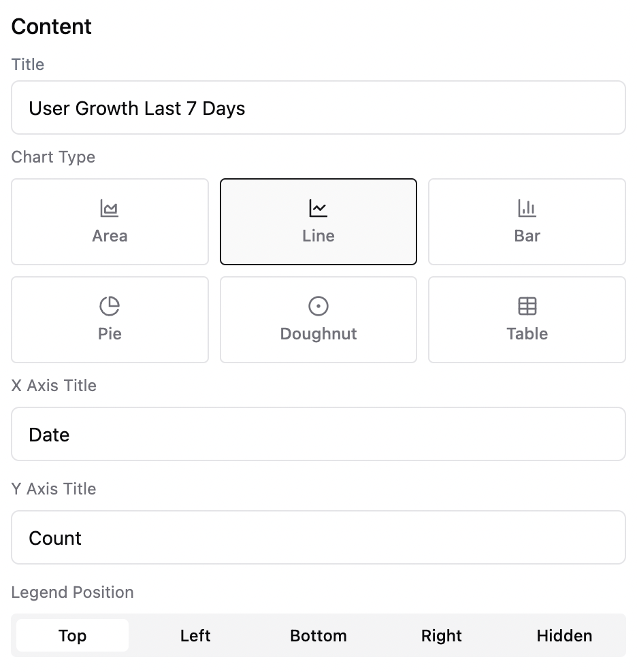The image size is (637, 672).
Task: Change chart type to Area
Action: point(110,222)
